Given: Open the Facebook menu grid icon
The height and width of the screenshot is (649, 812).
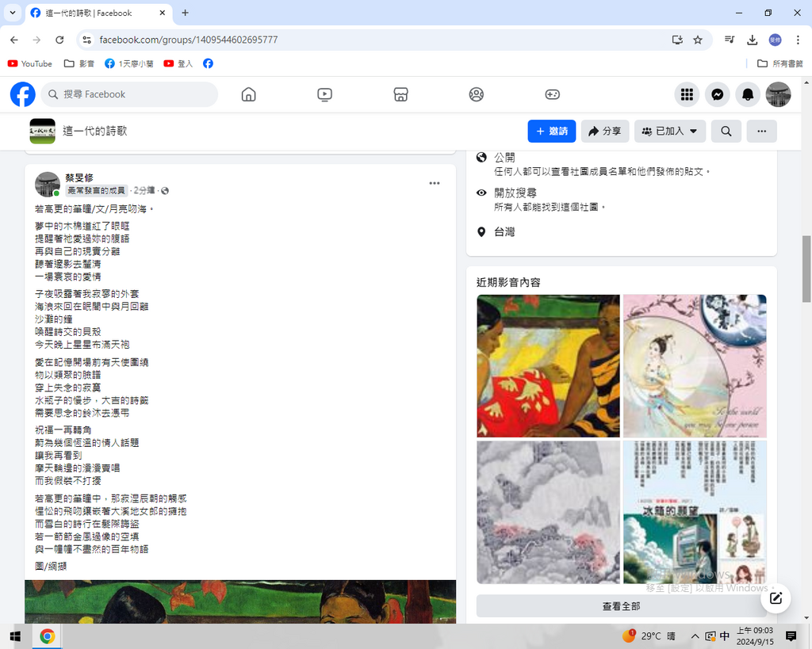Looking at the screenshot, I should click(x=687, y=94).
